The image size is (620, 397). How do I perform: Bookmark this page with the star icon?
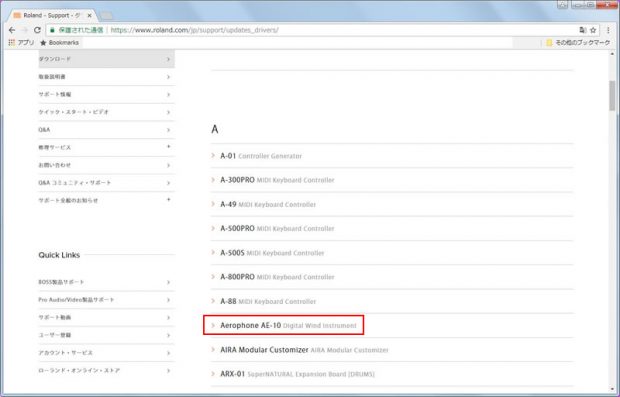click(593, 30)
